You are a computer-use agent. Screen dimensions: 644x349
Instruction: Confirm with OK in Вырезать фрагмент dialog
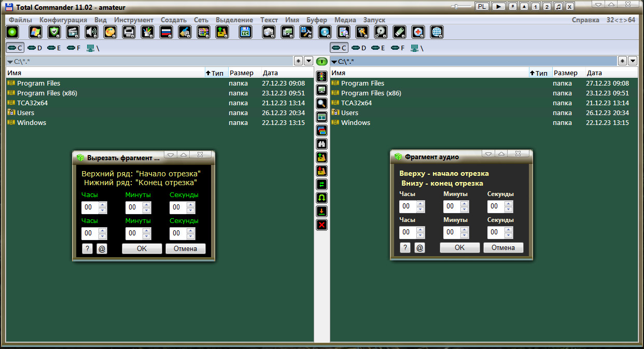point(142,249)
